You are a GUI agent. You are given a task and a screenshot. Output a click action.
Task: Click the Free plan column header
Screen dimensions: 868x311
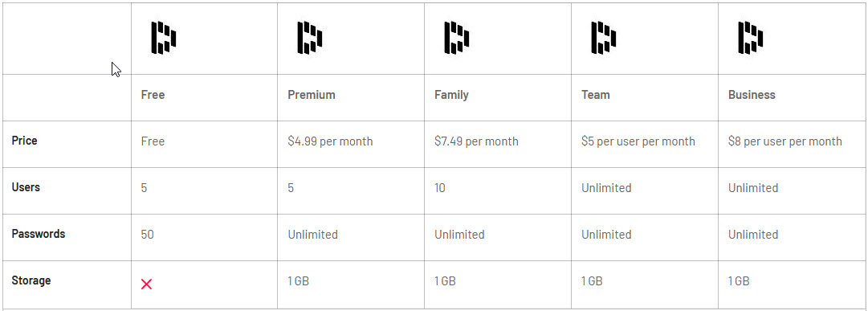click(153, 95)
